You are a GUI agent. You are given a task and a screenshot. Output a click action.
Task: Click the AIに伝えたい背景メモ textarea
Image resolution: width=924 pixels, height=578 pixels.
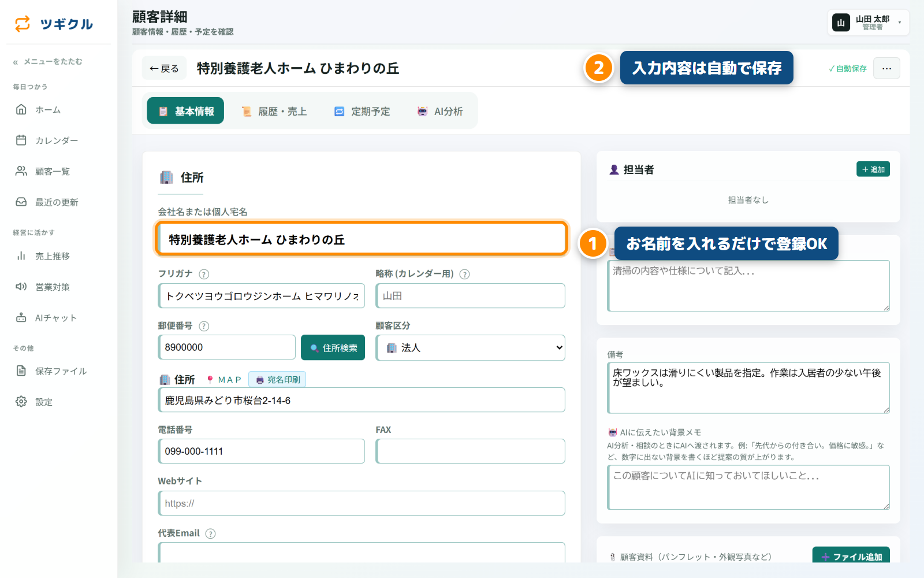click(x=748, y=487)
